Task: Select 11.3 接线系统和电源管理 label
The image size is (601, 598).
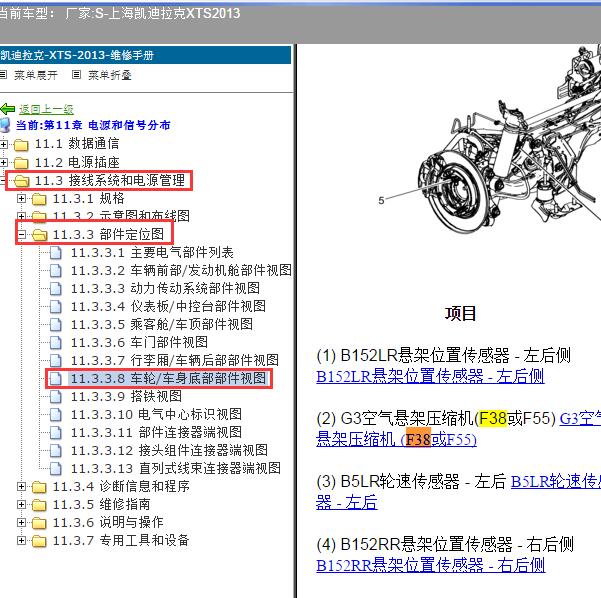Action: coord(110,181)
